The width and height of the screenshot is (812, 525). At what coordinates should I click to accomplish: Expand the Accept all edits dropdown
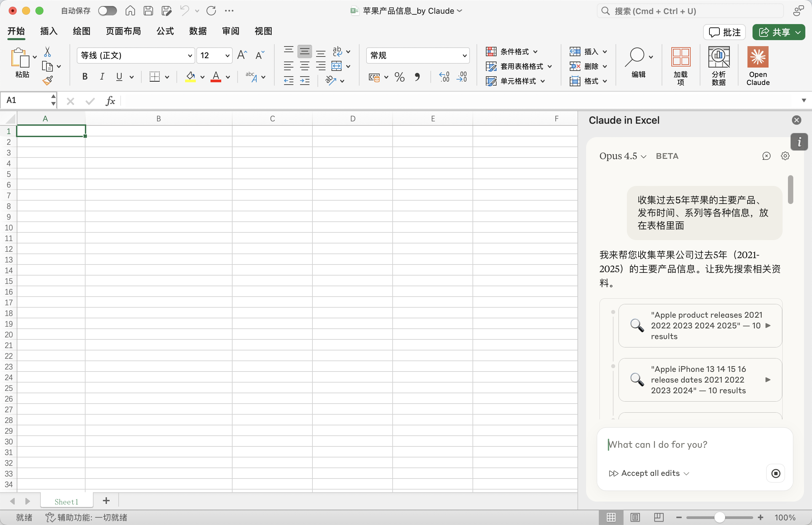(x=687, y=473)
